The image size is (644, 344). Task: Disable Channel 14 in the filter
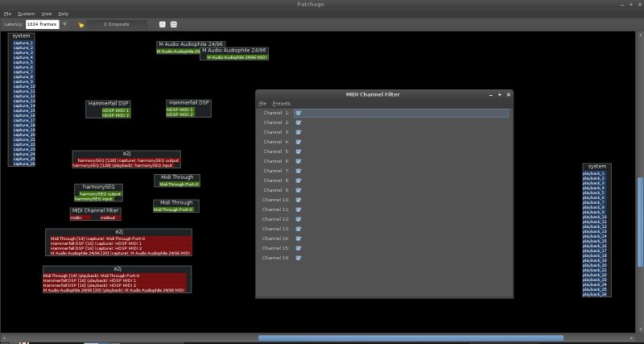pyautogui.click(x=299, y=238)
